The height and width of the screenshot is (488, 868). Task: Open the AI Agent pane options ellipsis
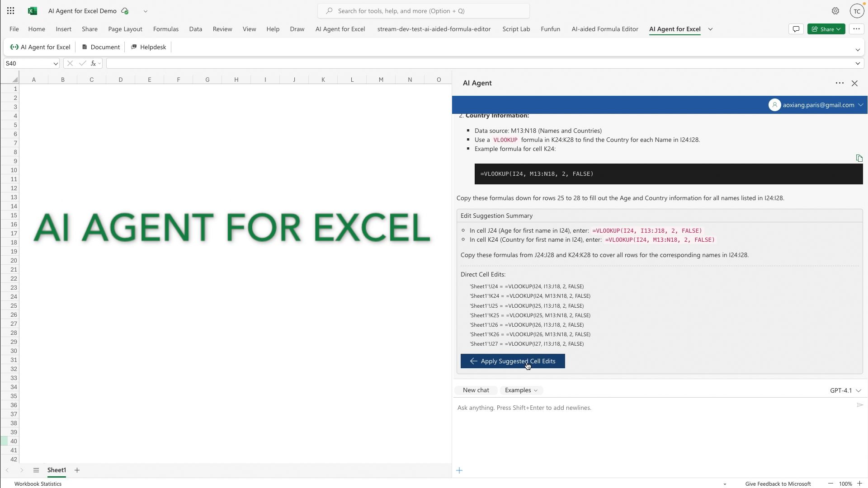pyautogui.click(x=840, y=83)
